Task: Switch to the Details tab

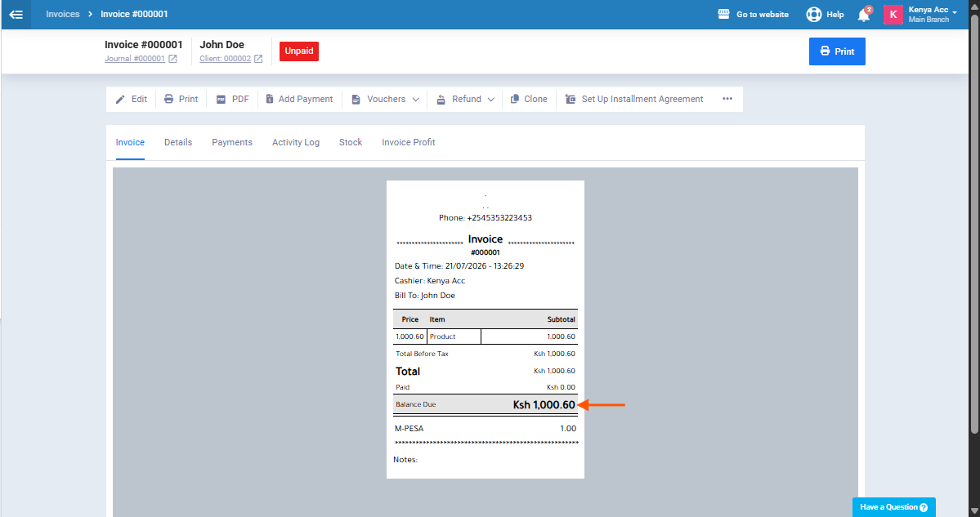Action: pyautogui.click(x=178, y=142)
